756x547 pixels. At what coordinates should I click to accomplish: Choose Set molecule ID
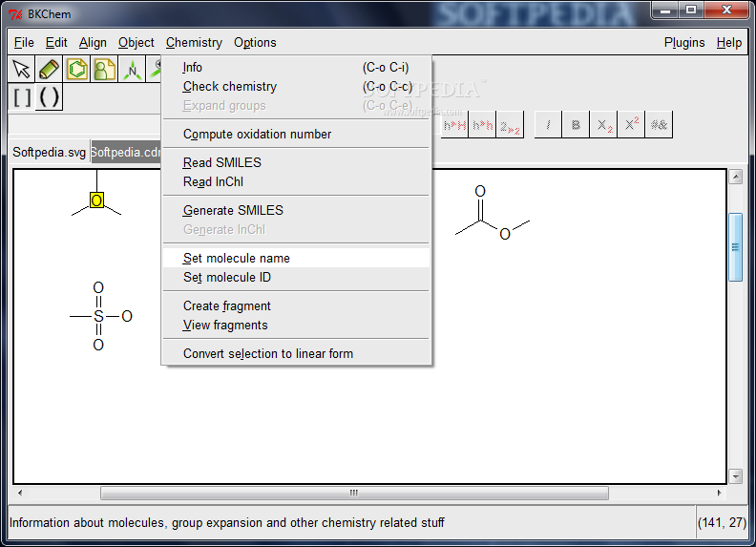click(x=296, y=278)
